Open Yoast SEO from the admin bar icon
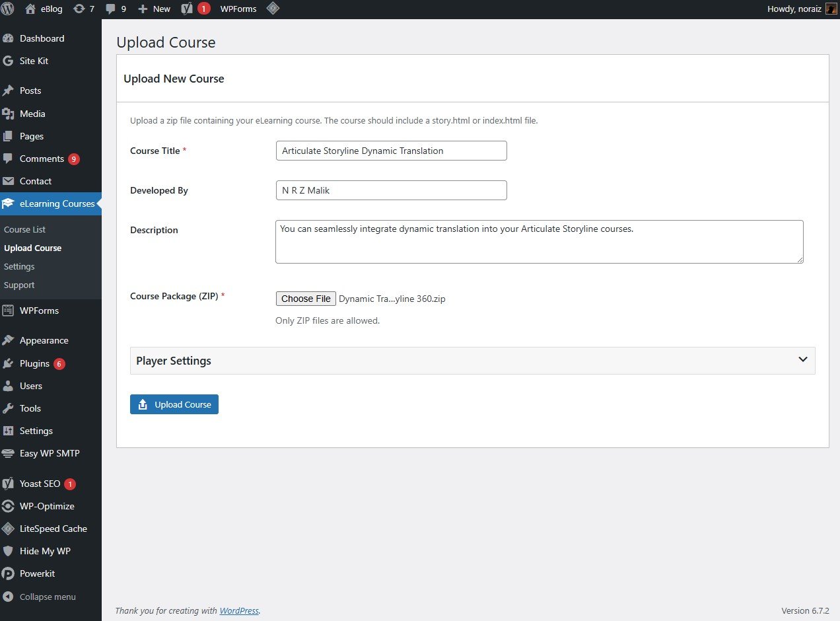The height and width of the screenshot is (621, 840). pyautogui.click(x=187, y=9)
